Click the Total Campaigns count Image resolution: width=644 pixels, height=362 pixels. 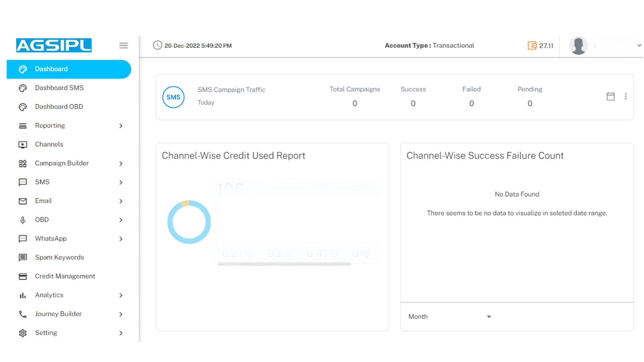point(355,104)
